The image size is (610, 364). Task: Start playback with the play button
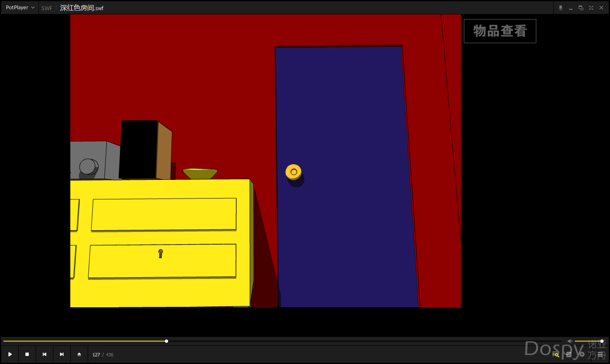pos(10,354)
